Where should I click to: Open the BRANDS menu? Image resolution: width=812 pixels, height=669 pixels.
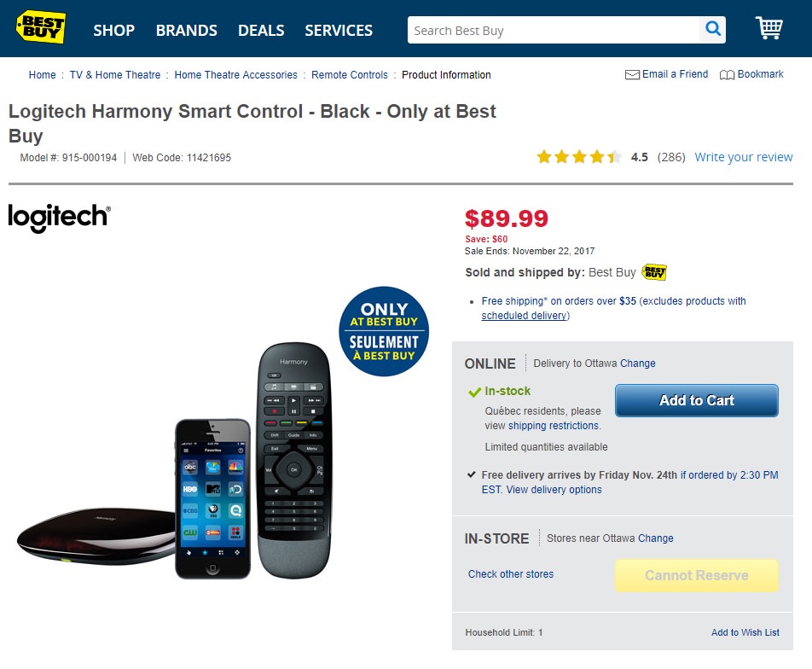tap(186, 30)
